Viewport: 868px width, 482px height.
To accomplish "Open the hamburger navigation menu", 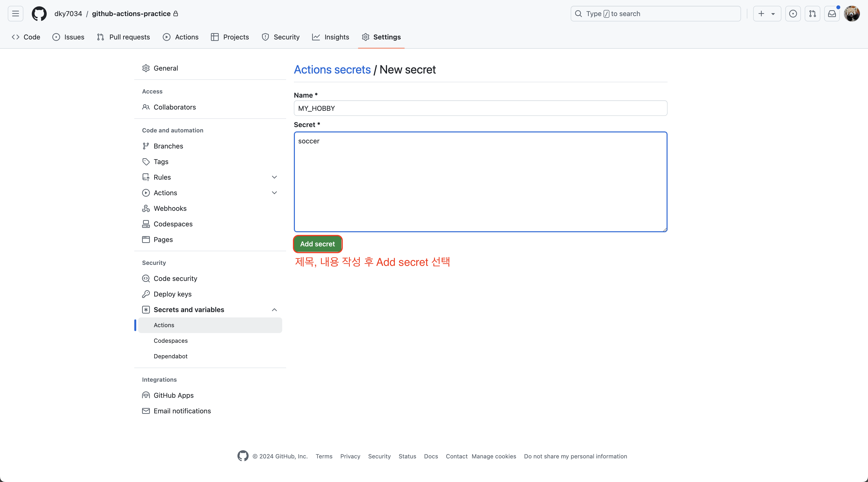I will tap(16, 13).
